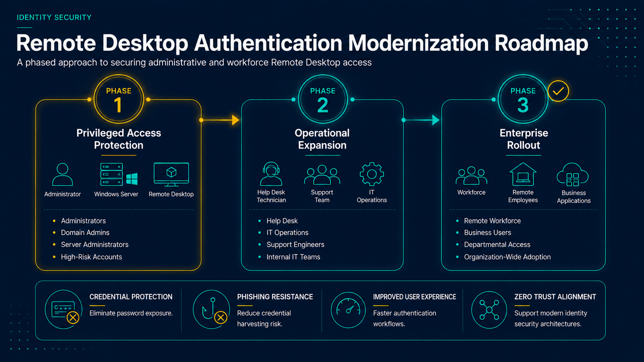
Task: Click the Internal IT Teams bullet item
Action: coord(293,257)
